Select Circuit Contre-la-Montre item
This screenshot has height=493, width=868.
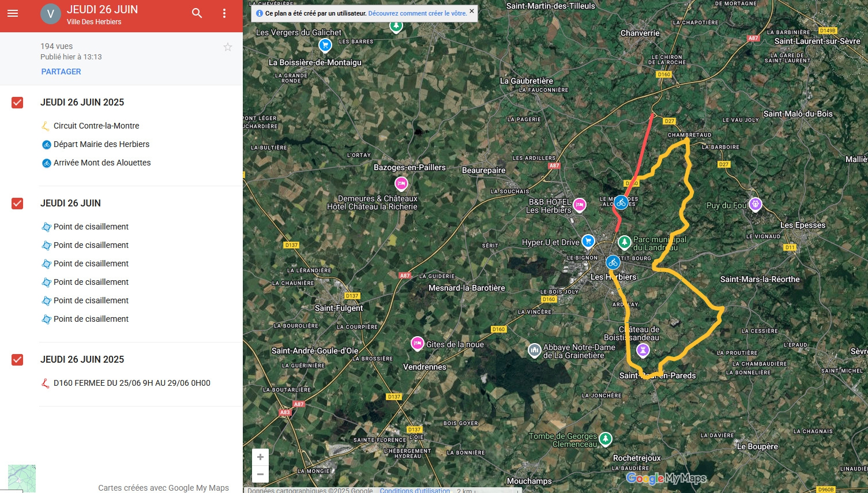[x=96, y=126]
